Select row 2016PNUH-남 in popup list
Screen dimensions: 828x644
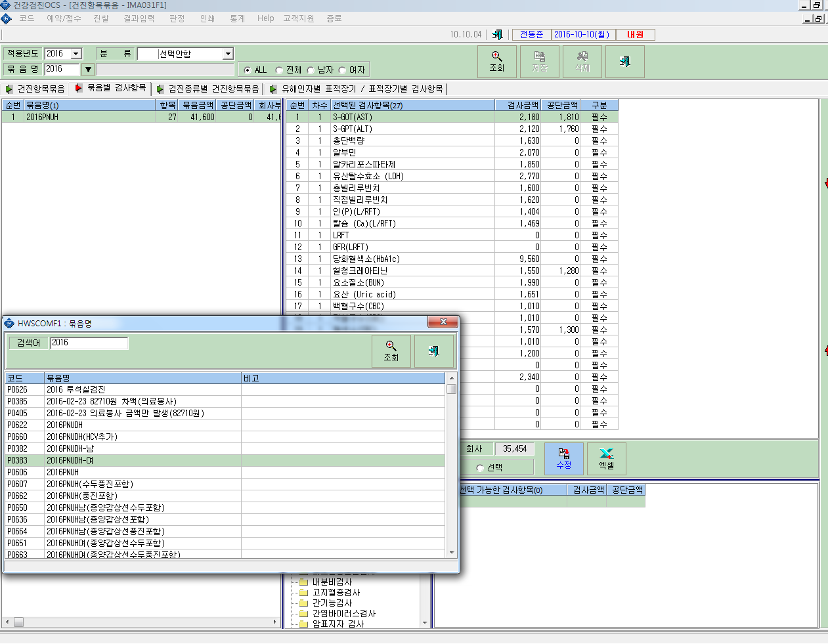225,448
